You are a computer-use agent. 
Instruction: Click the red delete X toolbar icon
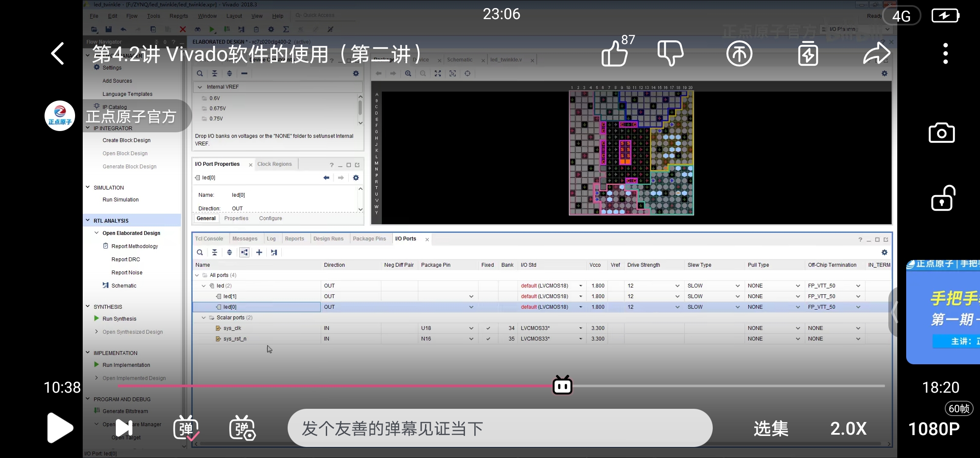183,29
